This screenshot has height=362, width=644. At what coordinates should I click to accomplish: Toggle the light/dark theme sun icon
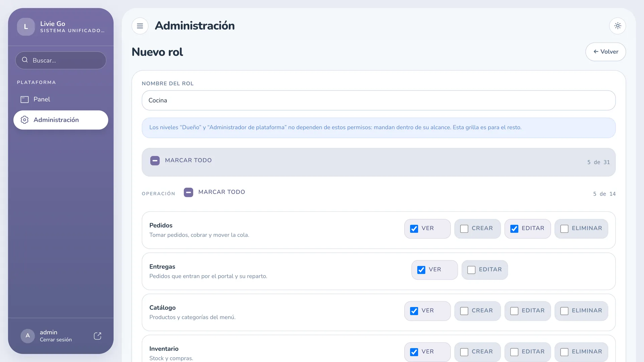point(618,26)
